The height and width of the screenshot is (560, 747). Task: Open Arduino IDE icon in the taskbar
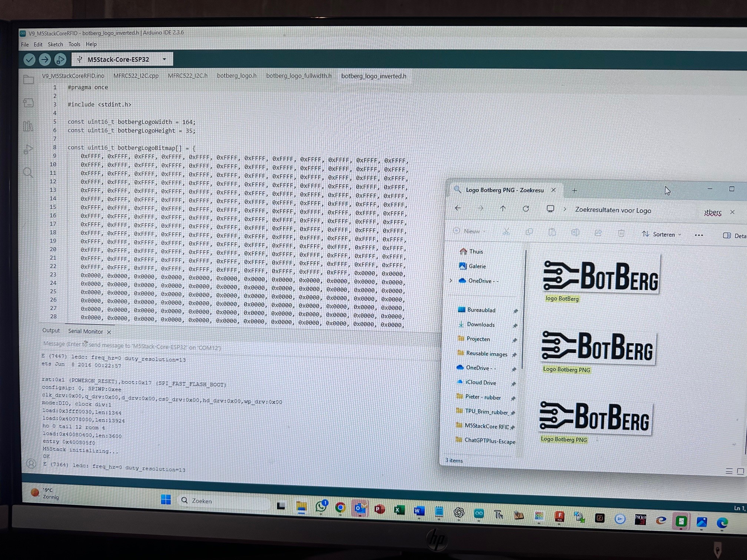[x=479, y=513]
